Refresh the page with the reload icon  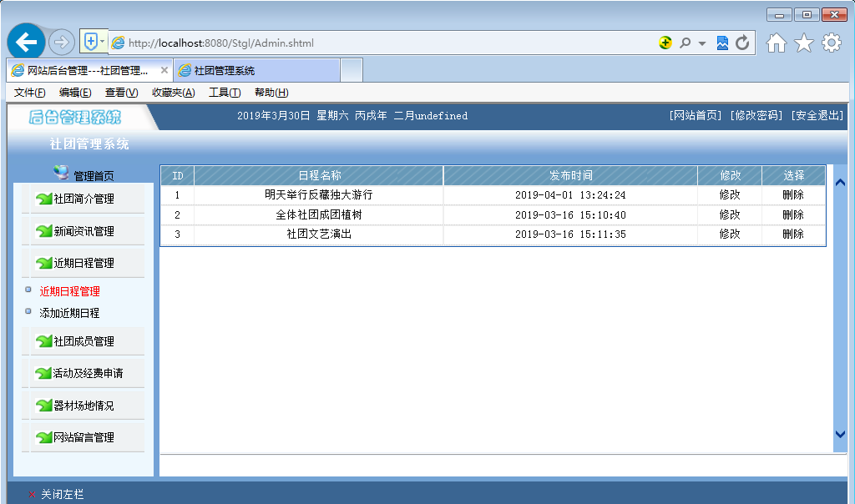742,43
